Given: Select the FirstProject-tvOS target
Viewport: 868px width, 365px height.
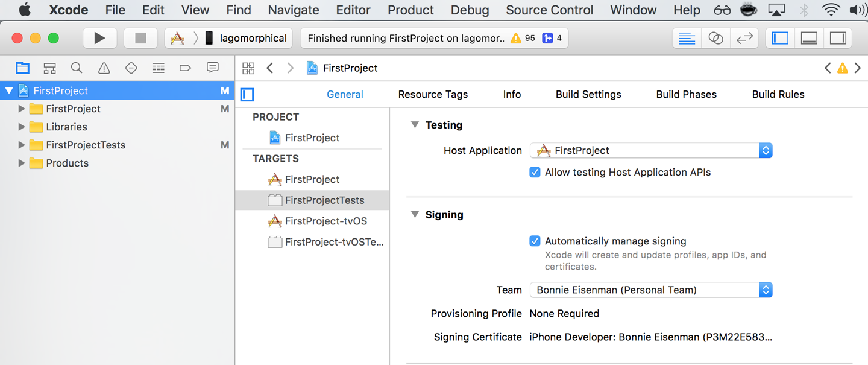Looking at the screenshot, I should coord(325,221).
